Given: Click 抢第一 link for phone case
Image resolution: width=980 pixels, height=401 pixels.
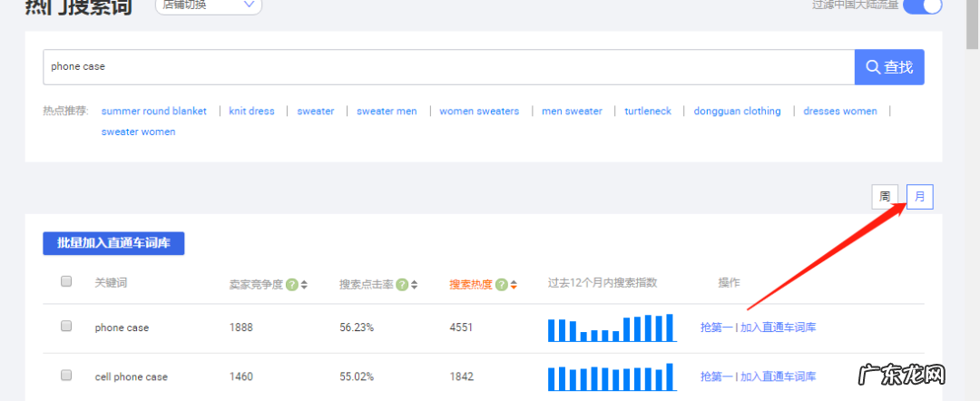Looking at the screenshot, I should [715, 328].
